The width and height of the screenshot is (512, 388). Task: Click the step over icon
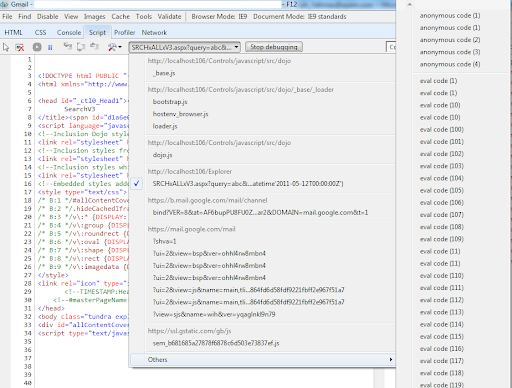81,47
